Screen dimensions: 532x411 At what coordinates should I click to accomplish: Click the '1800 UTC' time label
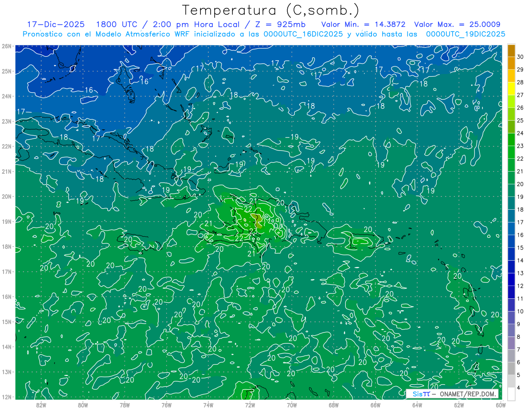[x=117, y=25]
